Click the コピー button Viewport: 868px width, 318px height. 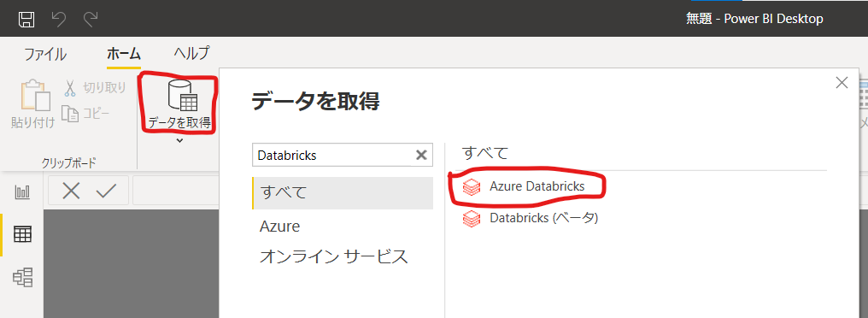(85, 114)
